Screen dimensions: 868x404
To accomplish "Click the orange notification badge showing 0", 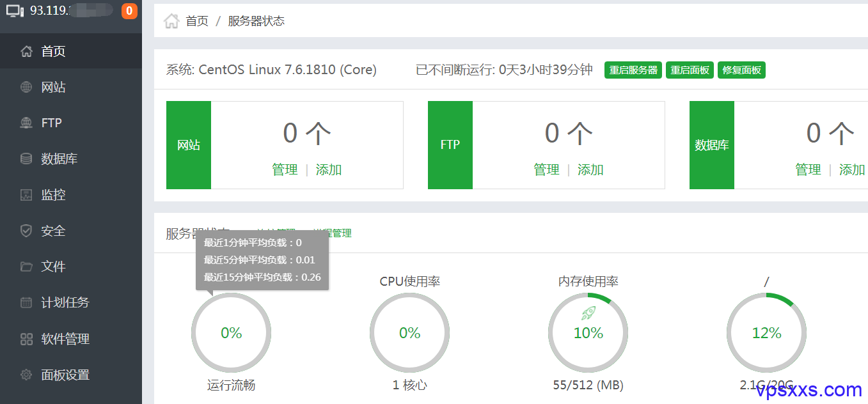I will click(x=129, y=10).
